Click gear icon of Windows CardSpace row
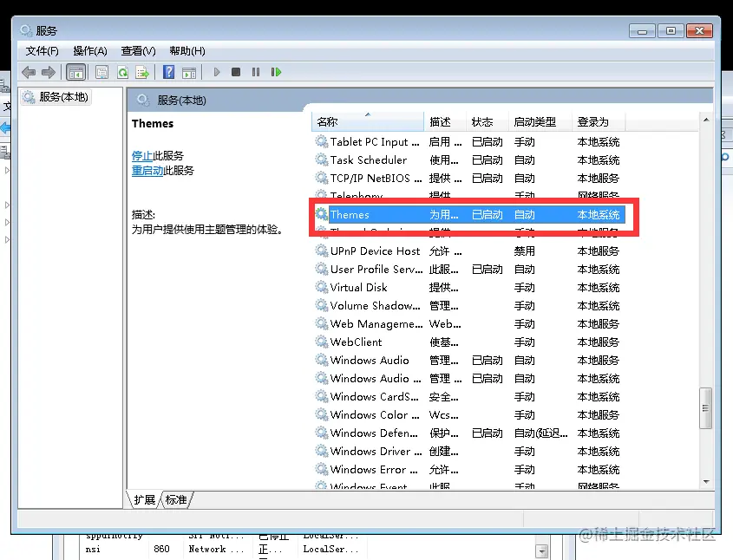 322,396
